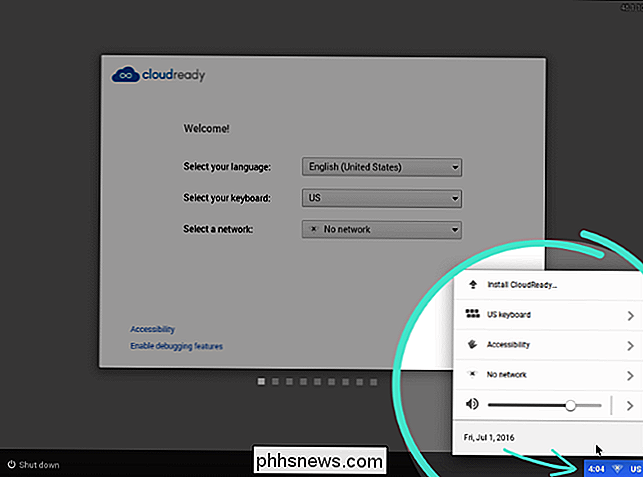Click Enable debugging features link
643x477 pixels.
coord(176,346)
